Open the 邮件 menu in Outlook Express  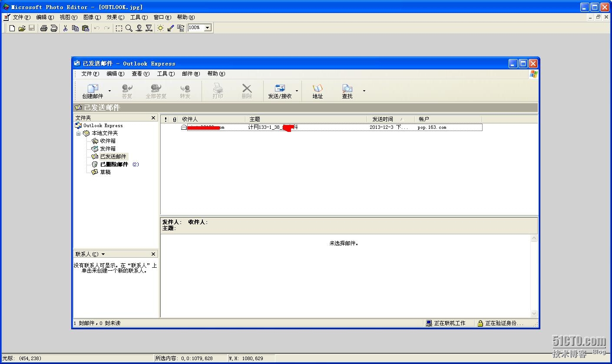[x=191, y=74]
